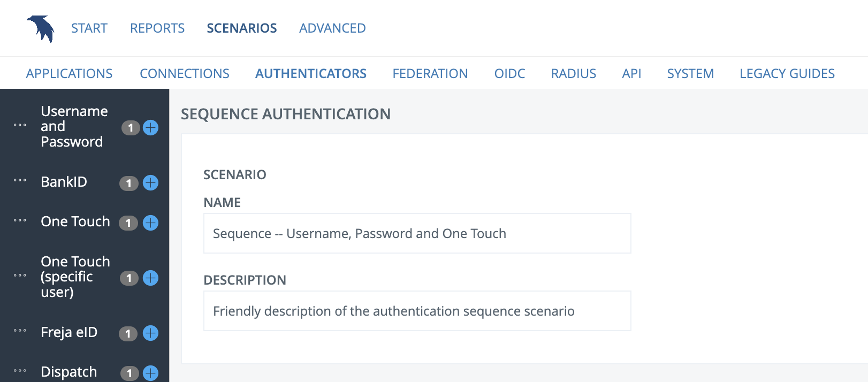
Task: Focus the DESCRIPTION text field
Action: pos(417,311)
